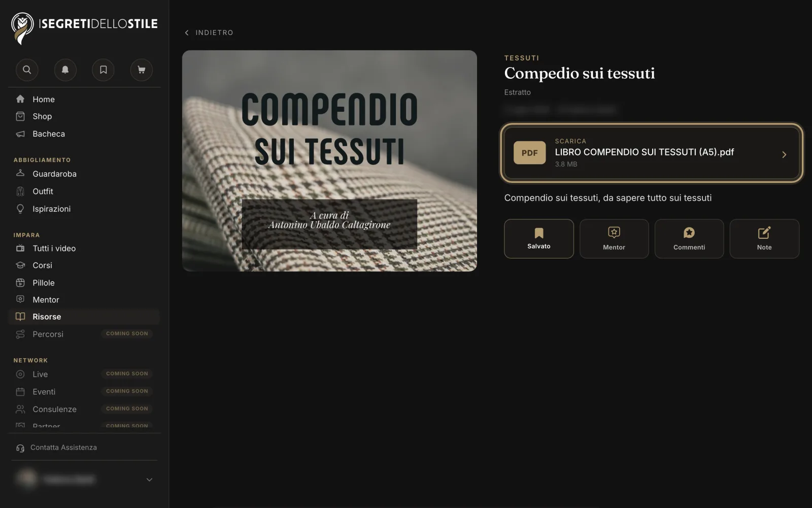Select Risorse in sidebar
The image size is (812, 508).
click(84, 316)
